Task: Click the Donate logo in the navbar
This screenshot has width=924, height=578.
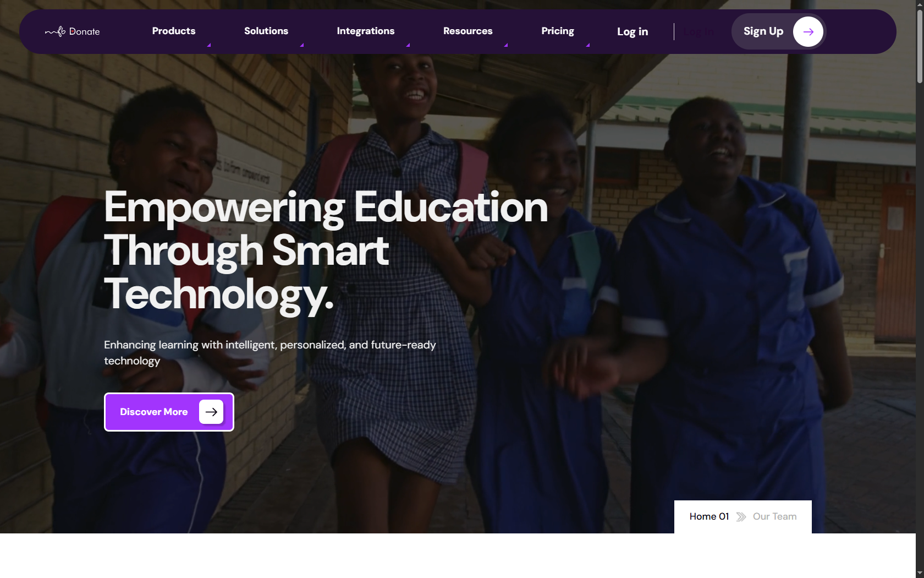Action: [72, 31]
